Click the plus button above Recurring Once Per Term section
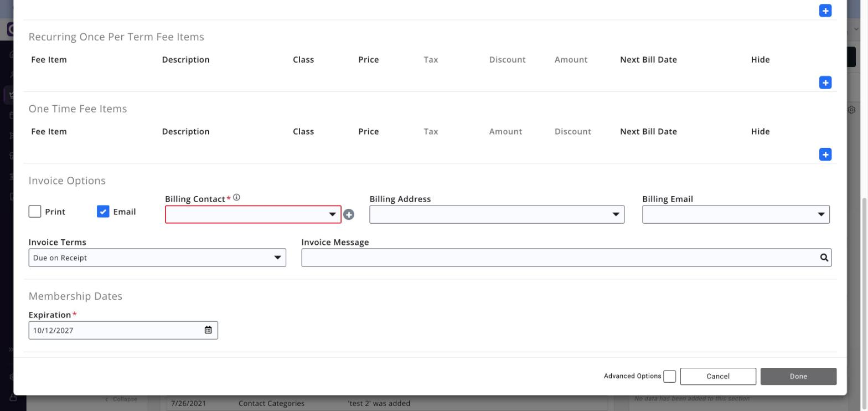Image resolution: width=868 pixels, height=411 pixels. 825,11
